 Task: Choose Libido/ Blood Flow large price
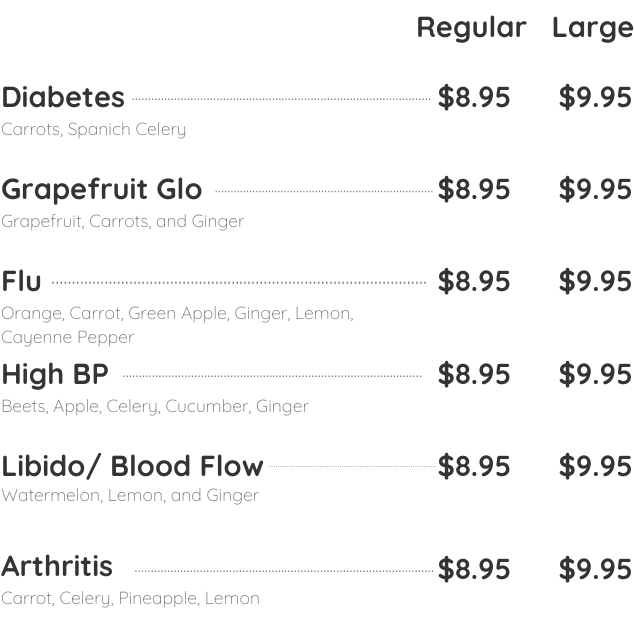[595, 467]
